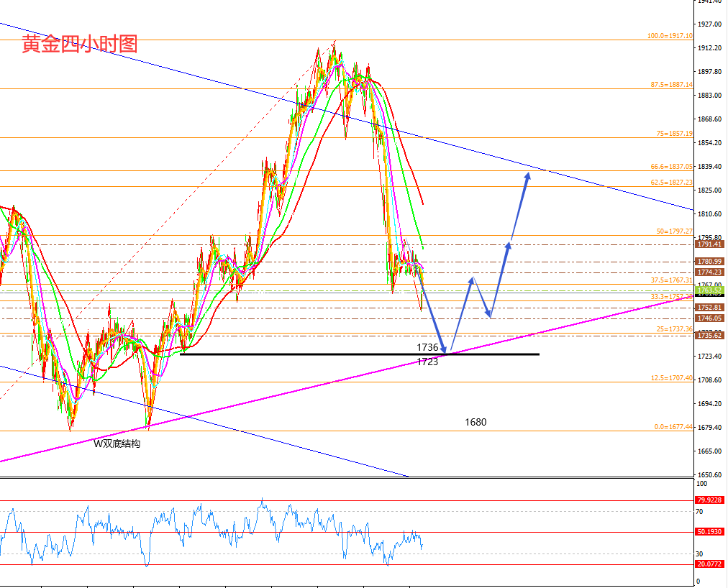Screen dimensions: 728x588
Task: Select the W双底结构 text annotation
Action: pos(117,444)
